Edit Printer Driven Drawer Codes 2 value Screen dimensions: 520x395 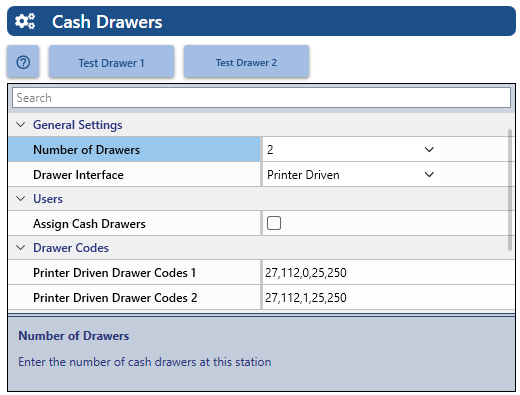pyautogui.click(x=388, y=297)
